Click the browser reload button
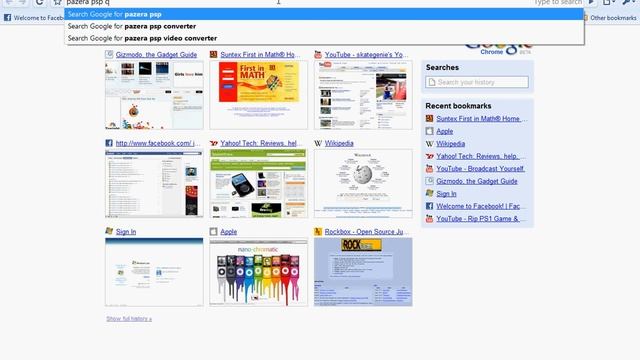This screenshot has width=640, height=360. [x=39, y=2]
